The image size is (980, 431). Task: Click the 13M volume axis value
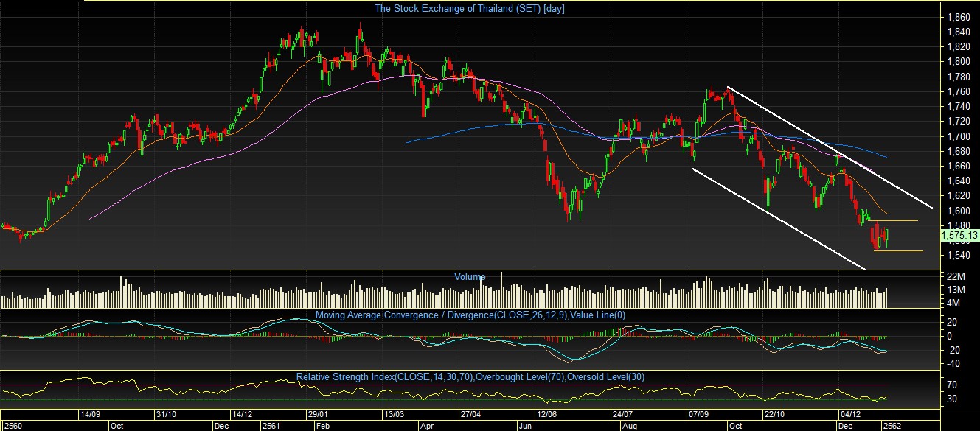(956, 290)
